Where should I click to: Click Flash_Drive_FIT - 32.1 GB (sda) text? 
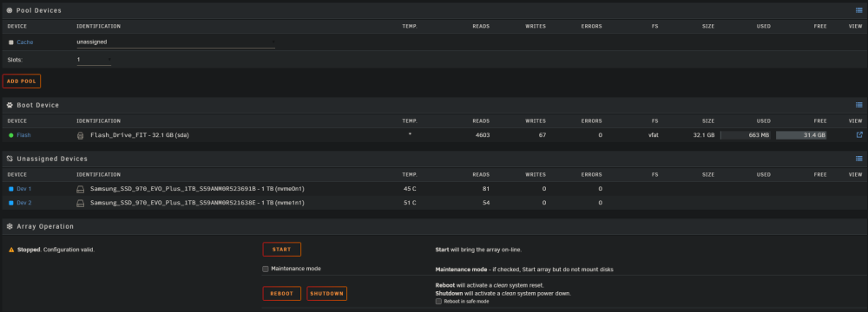click(x=140, y=135)
